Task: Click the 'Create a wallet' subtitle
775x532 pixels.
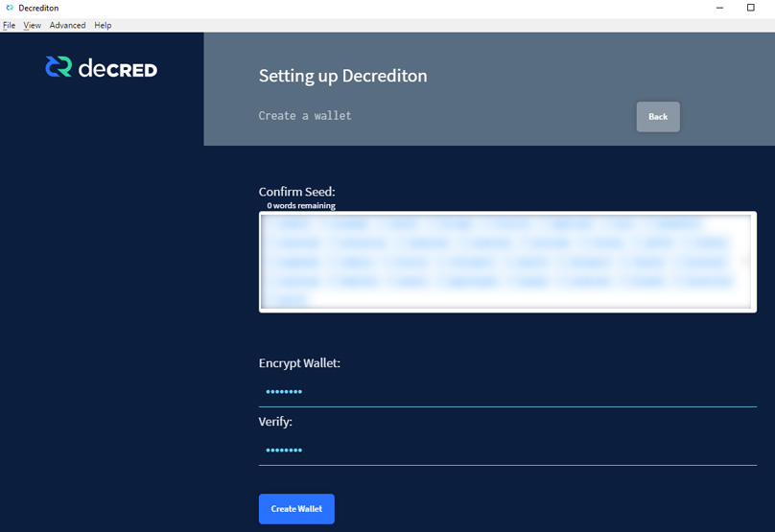Action: tap(305, 116)
